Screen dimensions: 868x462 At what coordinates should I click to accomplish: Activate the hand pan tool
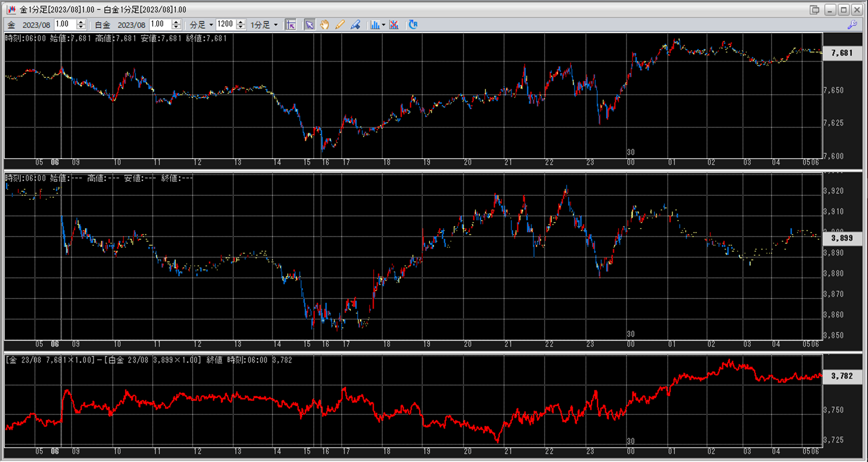pyautogui.click(x=325, y=25)
